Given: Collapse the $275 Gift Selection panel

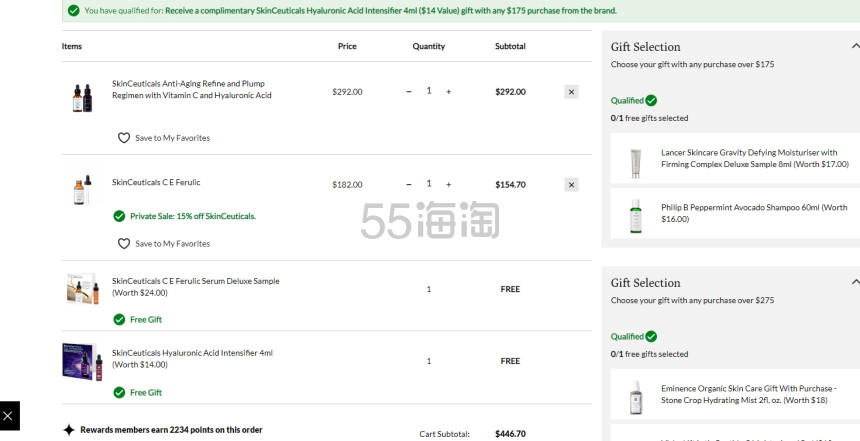Looking at the screenshot, I should (855, 282).
